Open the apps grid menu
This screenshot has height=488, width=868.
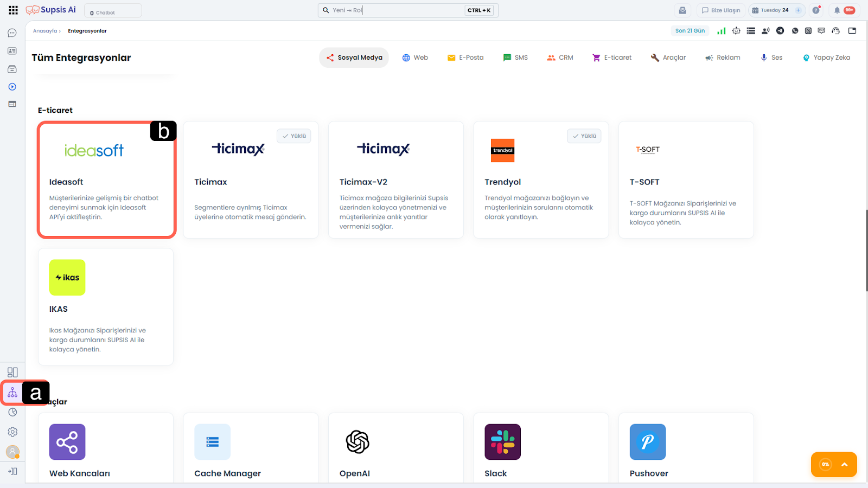pyautogui.click(x=13, y=10)
